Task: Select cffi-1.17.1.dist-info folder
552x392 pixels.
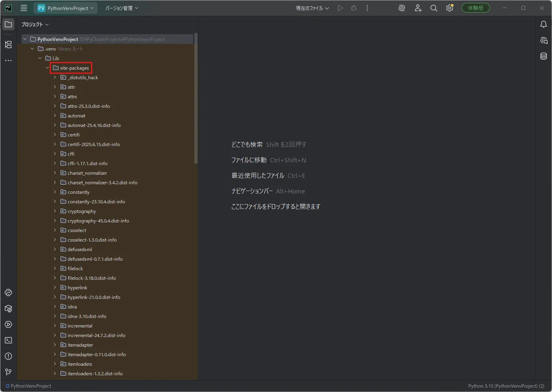Action: 84,163
